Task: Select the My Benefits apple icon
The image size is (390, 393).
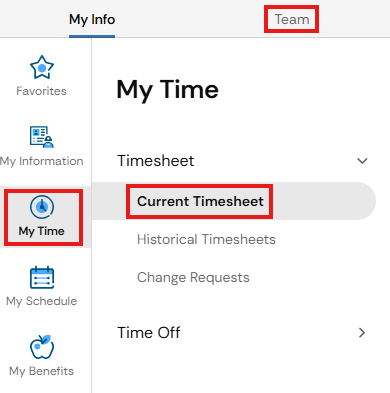Action: 42,347
